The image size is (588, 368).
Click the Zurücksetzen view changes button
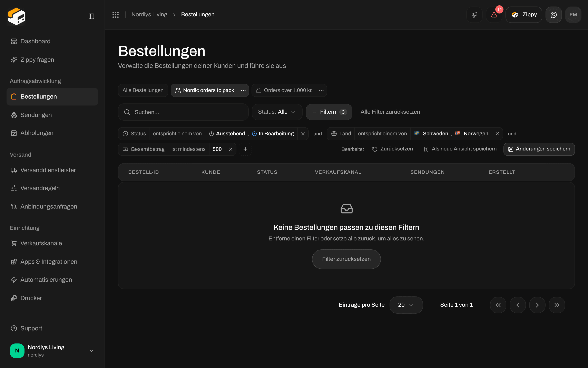tap(392, 149)
